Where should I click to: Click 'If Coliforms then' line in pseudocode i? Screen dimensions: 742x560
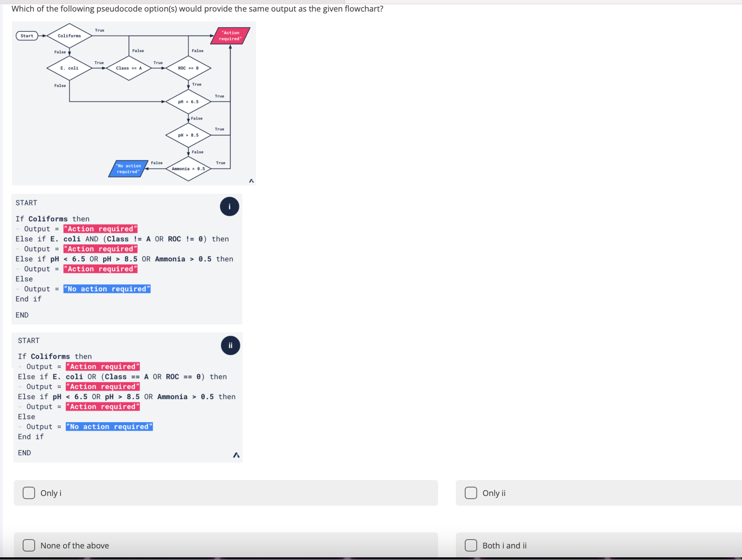52,219
